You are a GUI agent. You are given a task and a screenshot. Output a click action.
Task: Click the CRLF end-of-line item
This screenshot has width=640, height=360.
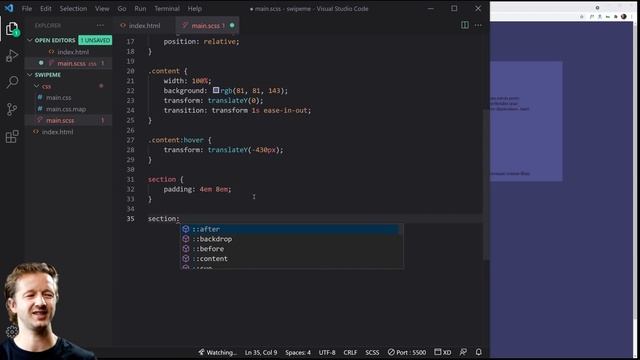coord(350,352)
